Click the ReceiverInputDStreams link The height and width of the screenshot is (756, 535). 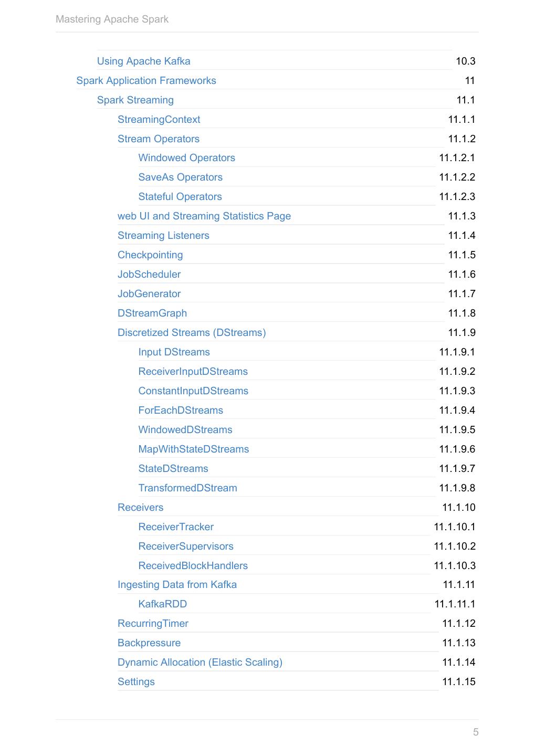193,371
